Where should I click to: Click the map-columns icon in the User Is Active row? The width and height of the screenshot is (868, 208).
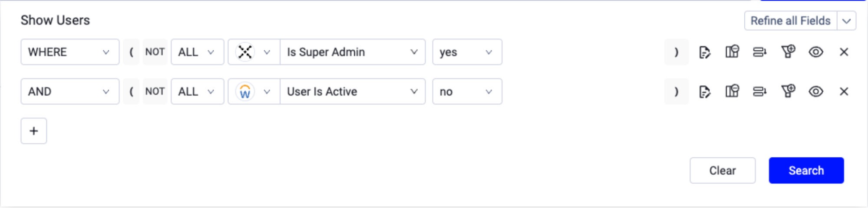click(732, 91)
